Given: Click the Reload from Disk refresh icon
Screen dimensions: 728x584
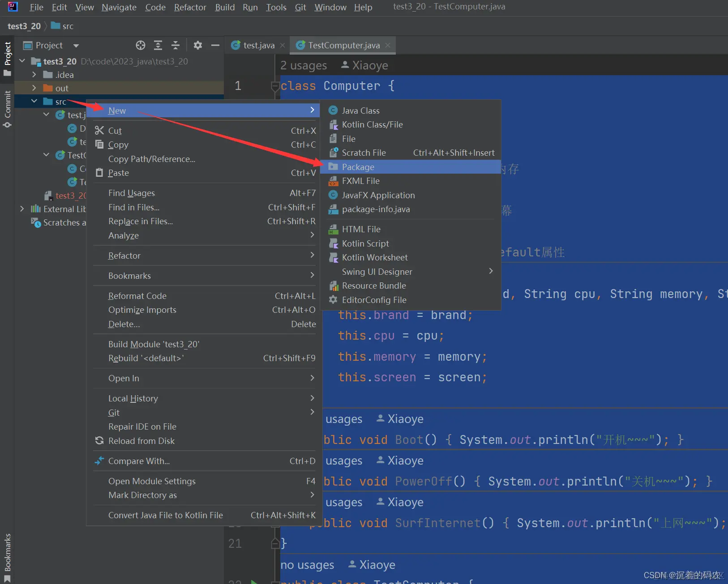Looking at the screenshot, I should click(x=99, y=441).
